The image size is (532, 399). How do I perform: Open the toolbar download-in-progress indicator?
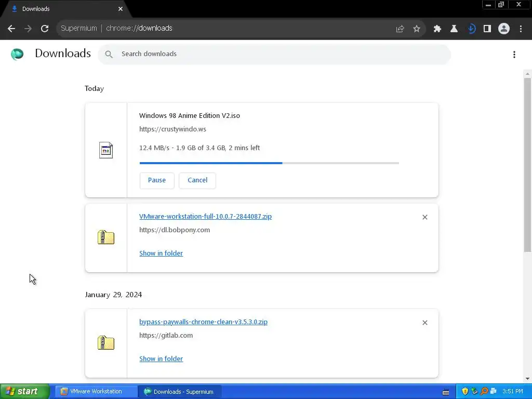(471, 29)
